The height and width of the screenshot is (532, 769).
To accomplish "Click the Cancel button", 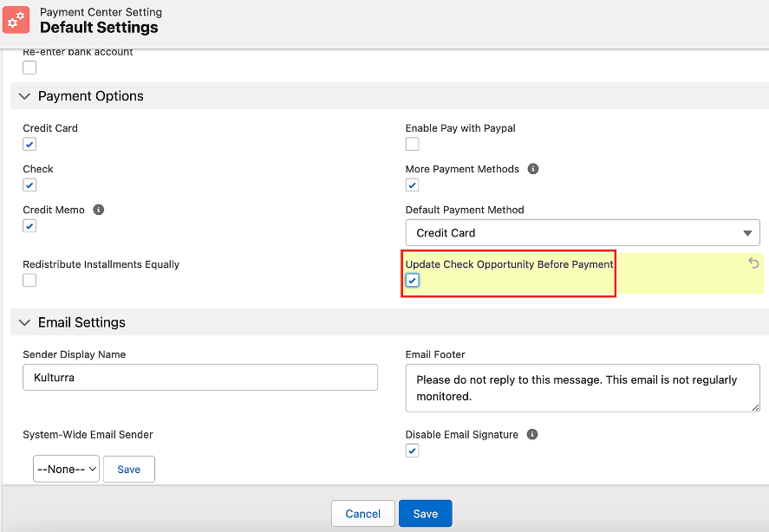I will point(362,514).
